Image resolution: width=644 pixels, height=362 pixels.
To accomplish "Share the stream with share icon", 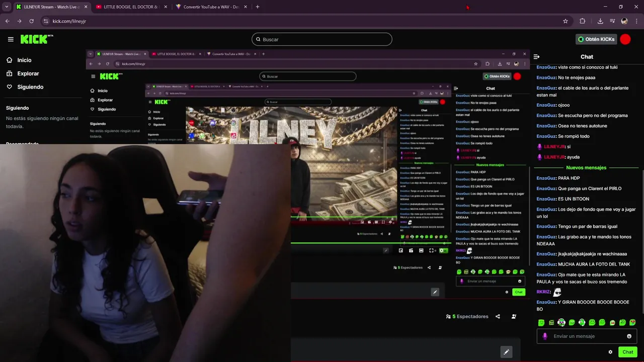I will (498, 316).
